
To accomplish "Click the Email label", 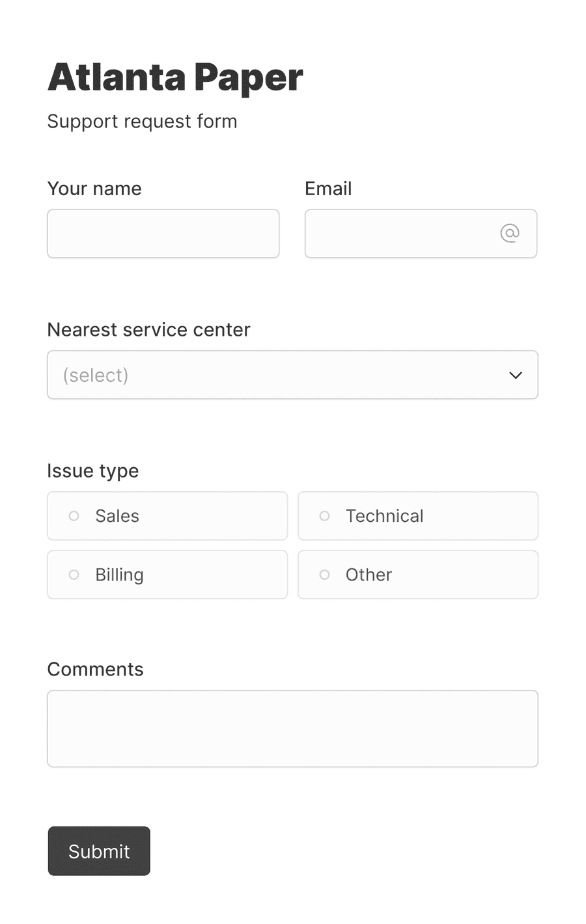I will (x=328, y=189).
